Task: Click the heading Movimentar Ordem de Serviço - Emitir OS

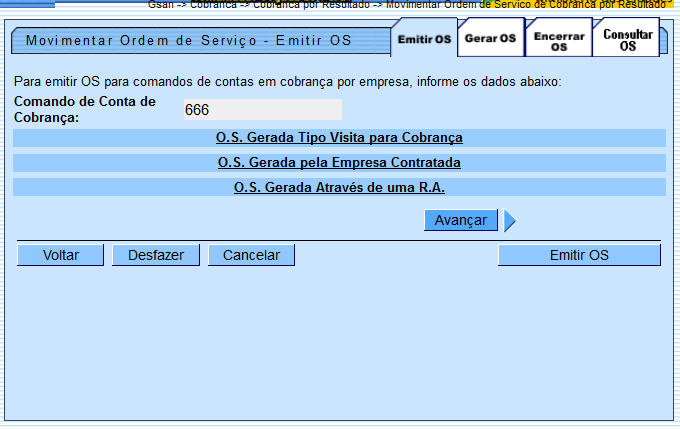Action: point(189,40)
